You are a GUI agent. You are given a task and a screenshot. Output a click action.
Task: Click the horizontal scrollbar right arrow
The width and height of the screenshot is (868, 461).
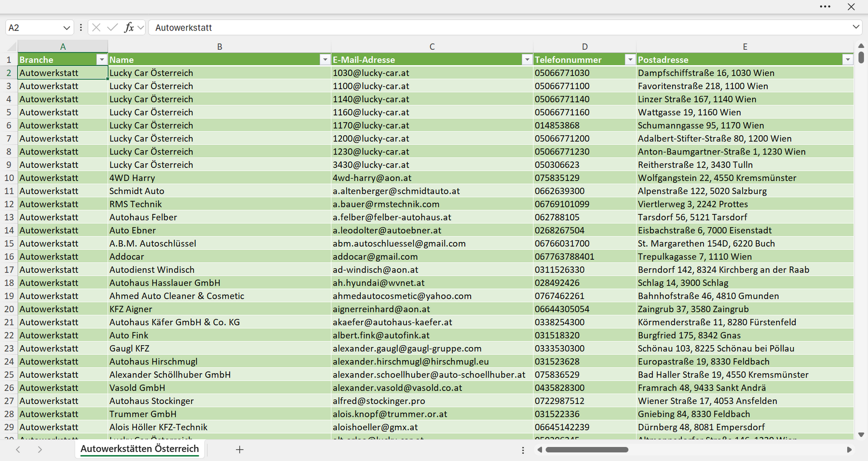coord(849,449)
